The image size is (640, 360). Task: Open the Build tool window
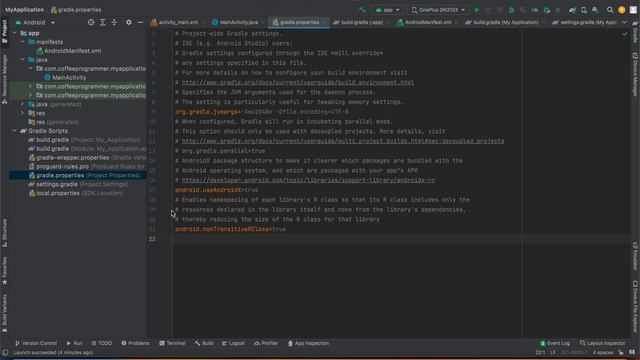tap(204, 343)
